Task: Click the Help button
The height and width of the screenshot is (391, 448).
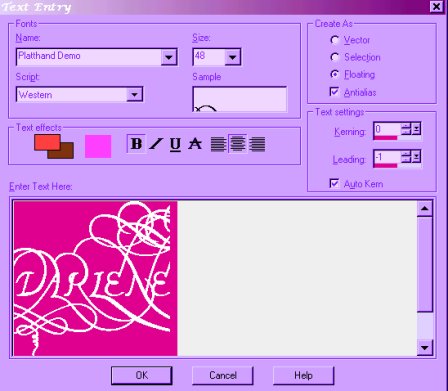Action: point(303,375)
